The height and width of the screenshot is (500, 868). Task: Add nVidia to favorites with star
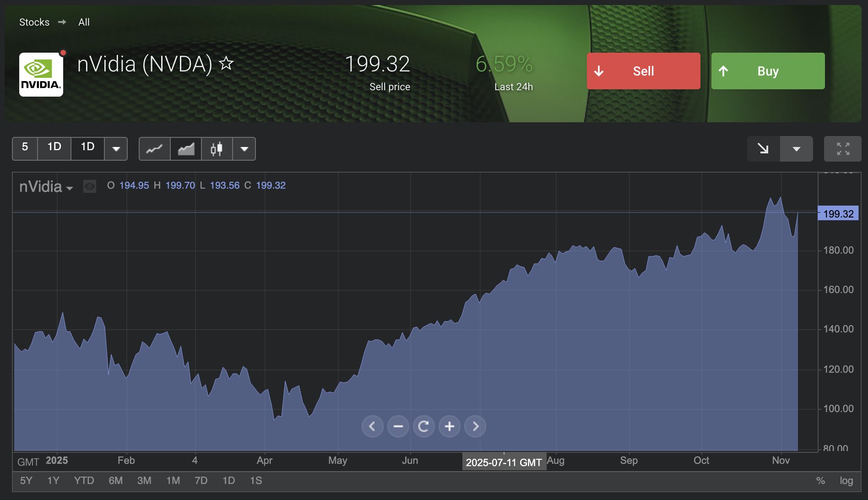click(226, 64)
